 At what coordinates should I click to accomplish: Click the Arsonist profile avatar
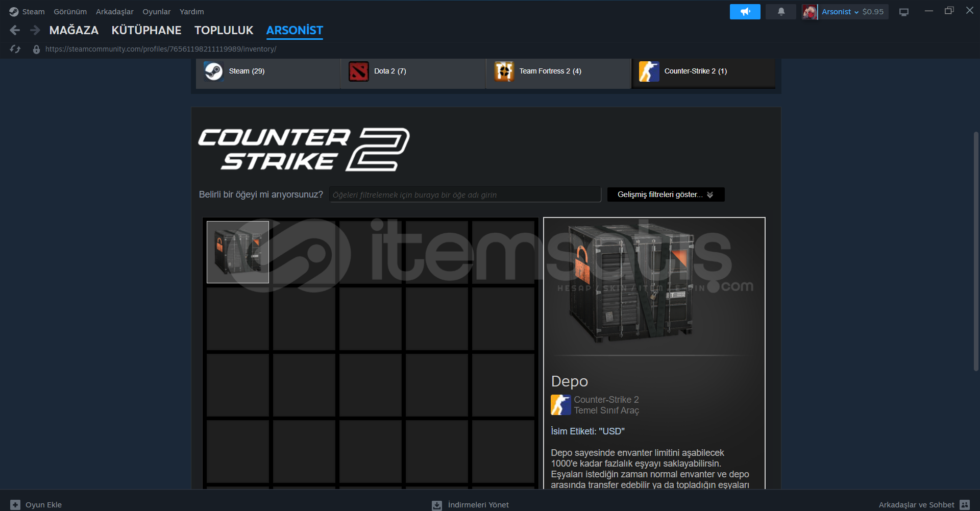point(810,12)
